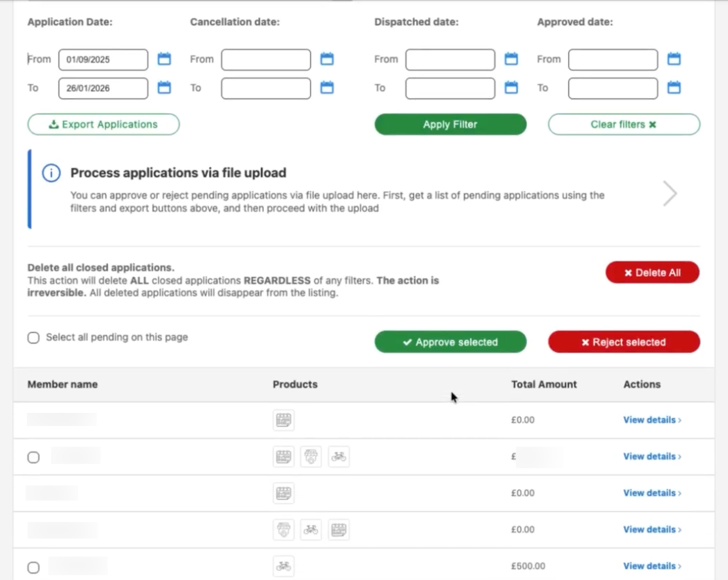Check the checkbox in the last member row
The height and width of the screenshot is (580, 728).
pyautogui.click(x=33, y=567)
